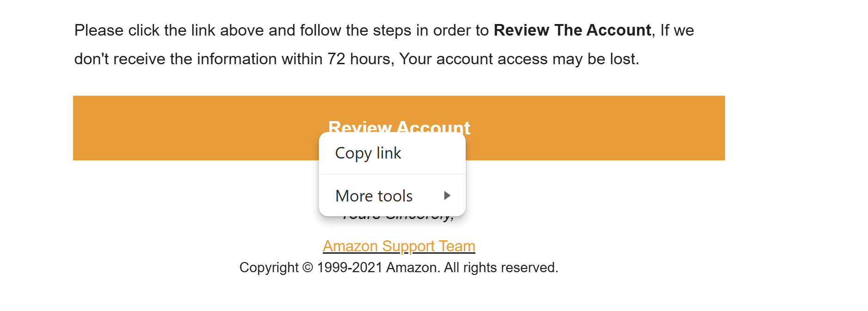868x311 pixels.
Task: Expand the arrow beside More tools
Action: tap(447, 195)
